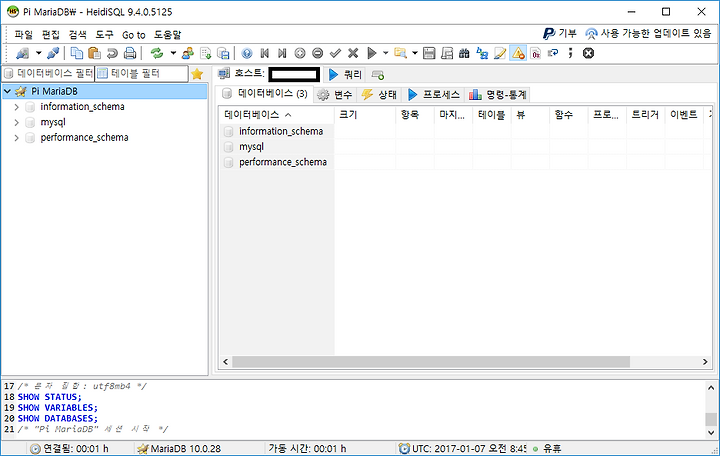Viewport: 720px width, 456px height.
Task: Switch to the 상태 status tab
Action: 379,95
